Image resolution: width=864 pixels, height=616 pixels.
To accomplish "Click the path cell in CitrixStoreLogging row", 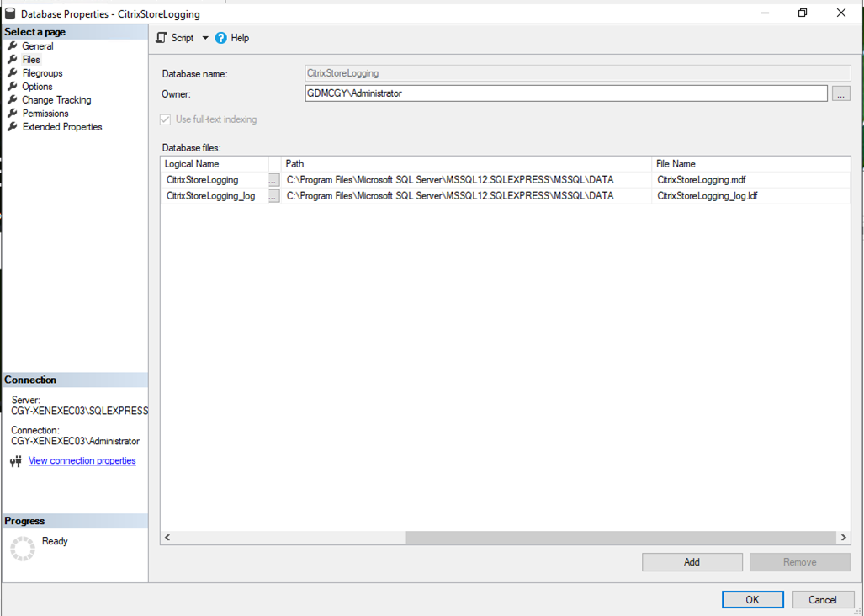I will [x=467, y=180].
